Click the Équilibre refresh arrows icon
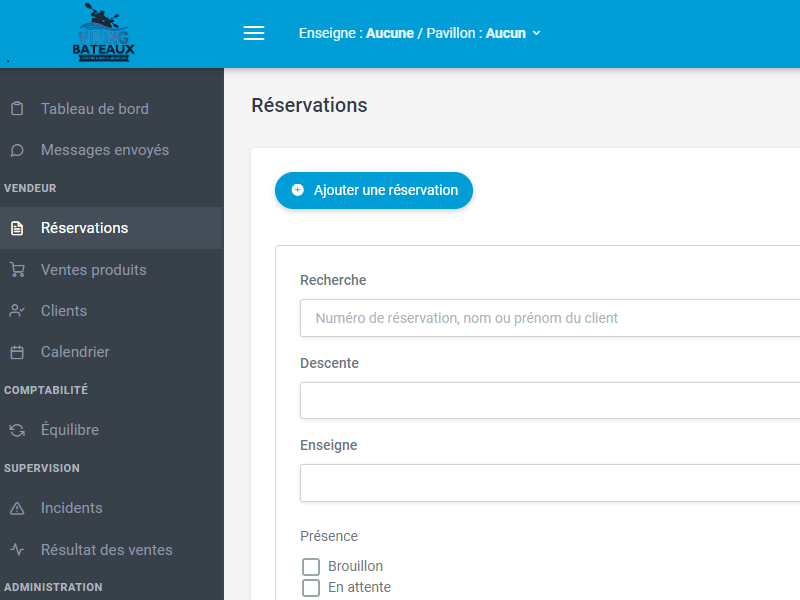800x600 pixels. point(17,430)
